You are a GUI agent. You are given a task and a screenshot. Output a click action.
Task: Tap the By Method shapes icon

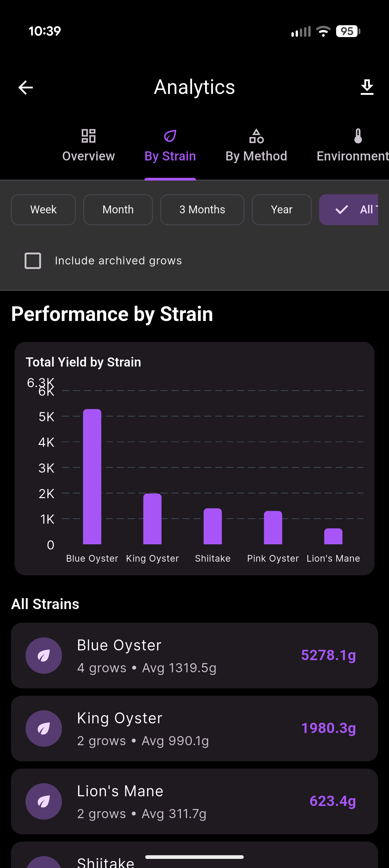[x=256, y=136]
